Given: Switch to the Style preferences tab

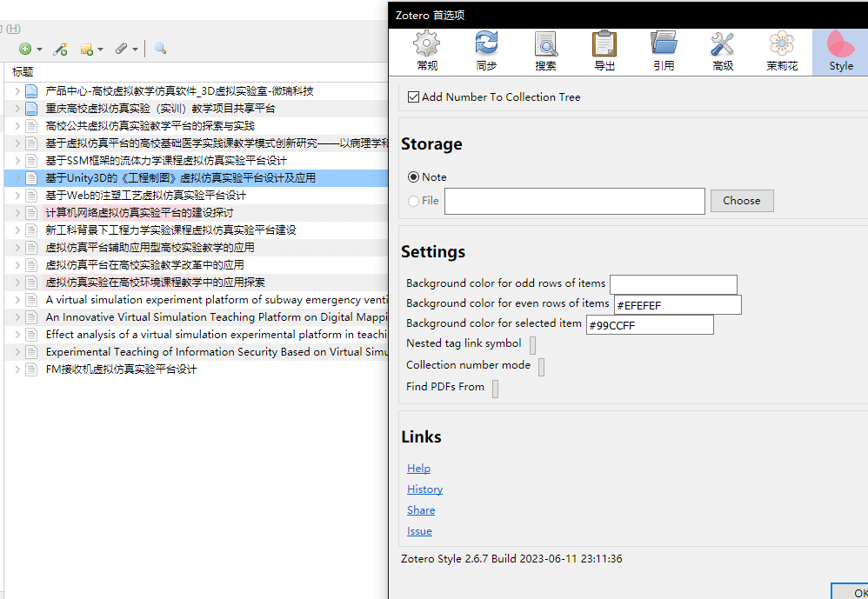Looking at the screenshot, I should tap(841, 52).
